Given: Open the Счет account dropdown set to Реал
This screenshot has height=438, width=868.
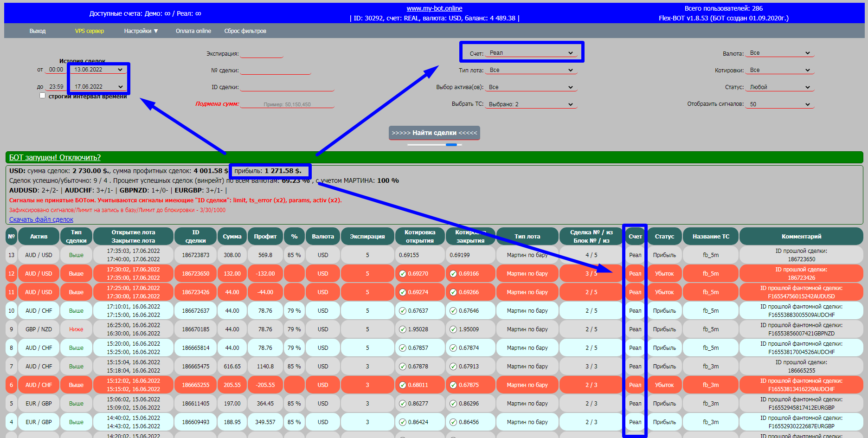Looking at the screenshot, I should (x=531, y=53).
